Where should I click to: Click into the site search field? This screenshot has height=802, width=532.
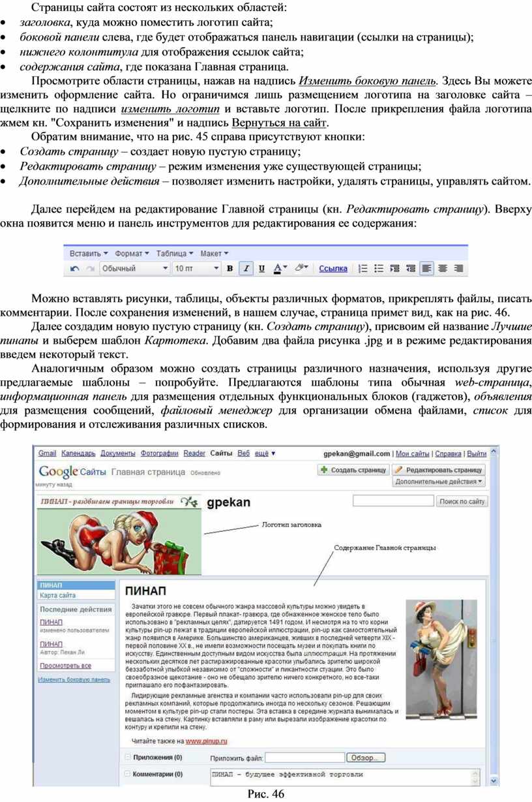click(x=393, y=501)
